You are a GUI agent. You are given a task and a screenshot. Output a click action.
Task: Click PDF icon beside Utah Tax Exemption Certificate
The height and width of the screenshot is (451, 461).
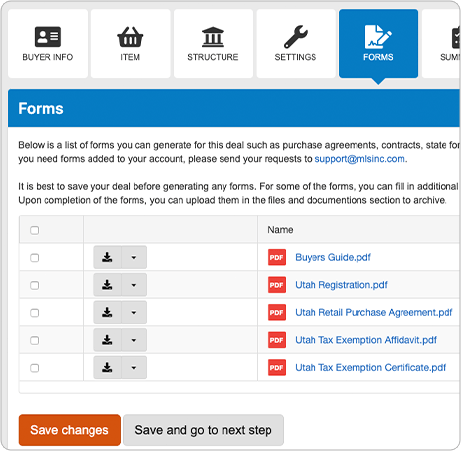point(277,368)
